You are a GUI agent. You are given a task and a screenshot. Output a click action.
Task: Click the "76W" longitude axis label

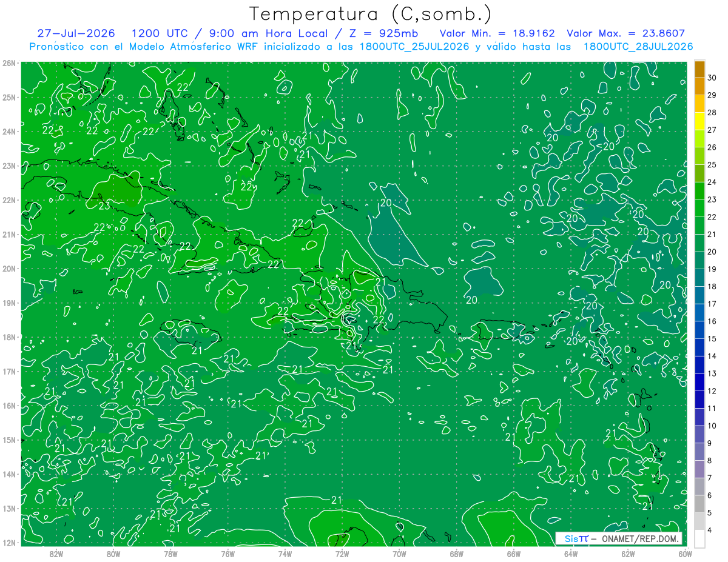(x=228, y=553)
